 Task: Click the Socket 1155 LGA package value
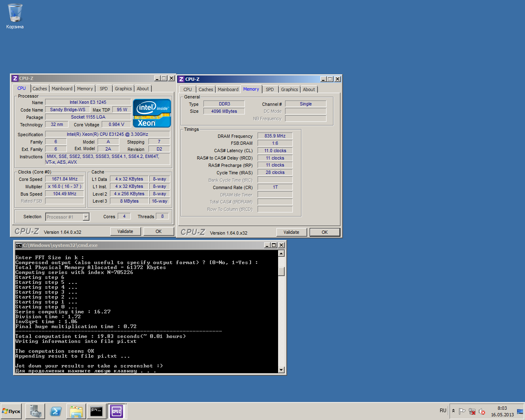tap(88, 117)
